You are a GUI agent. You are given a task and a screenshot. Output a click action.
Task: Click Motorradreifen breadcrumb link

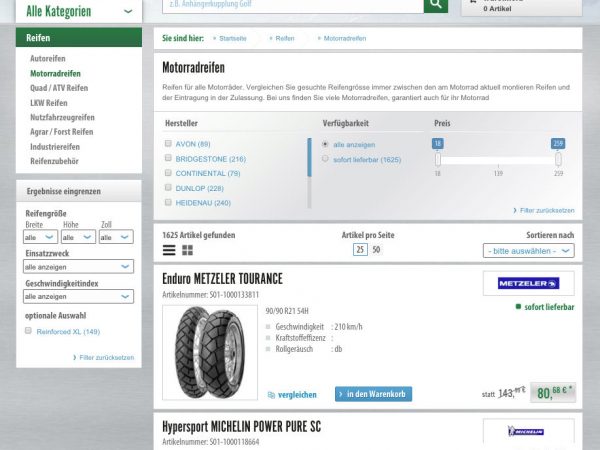345,38
